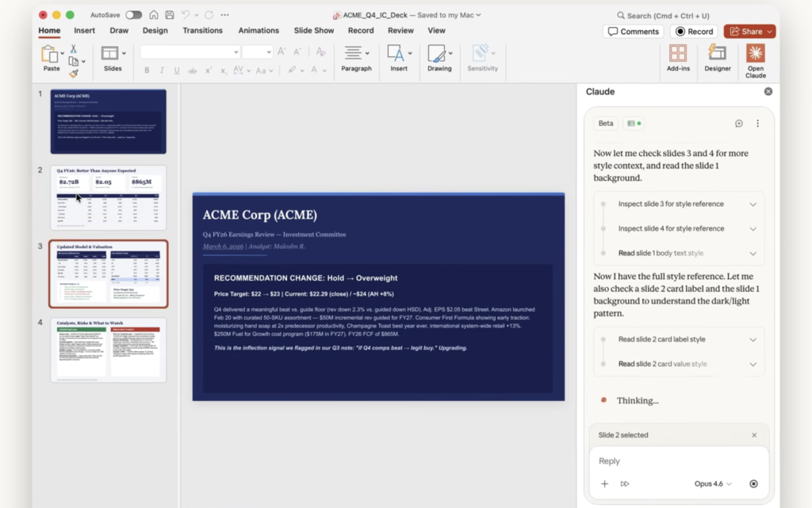812x508 pixels.
Task: Click the Undo arrow icon
Action: 186,15
